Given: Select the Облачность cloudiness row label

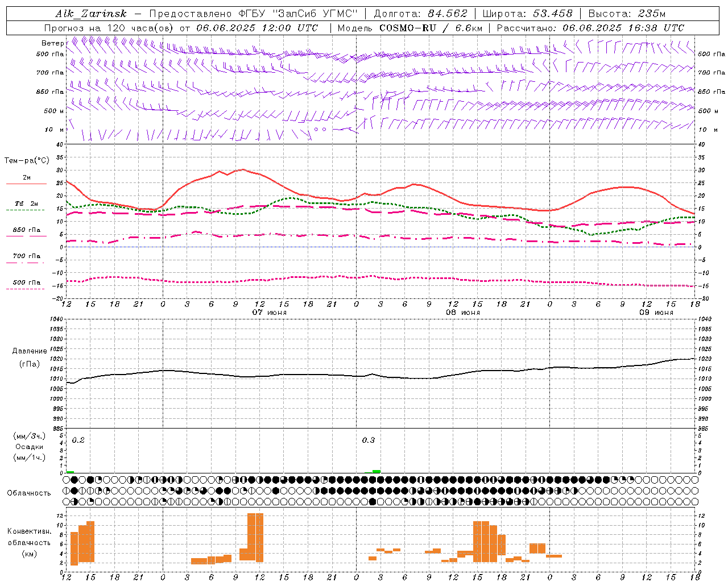Looking at the screenshot, I should coord(29,493).
